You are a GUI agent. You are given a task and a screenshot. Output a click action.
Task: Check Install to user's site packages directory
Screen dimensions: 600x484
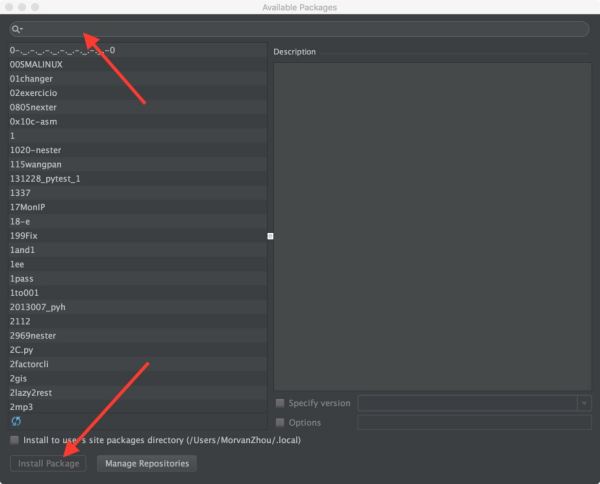point(15,440)
